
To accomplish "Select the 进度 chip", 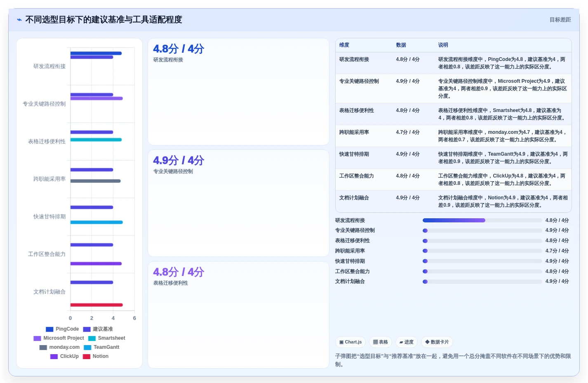I will [x=407, y=342].
